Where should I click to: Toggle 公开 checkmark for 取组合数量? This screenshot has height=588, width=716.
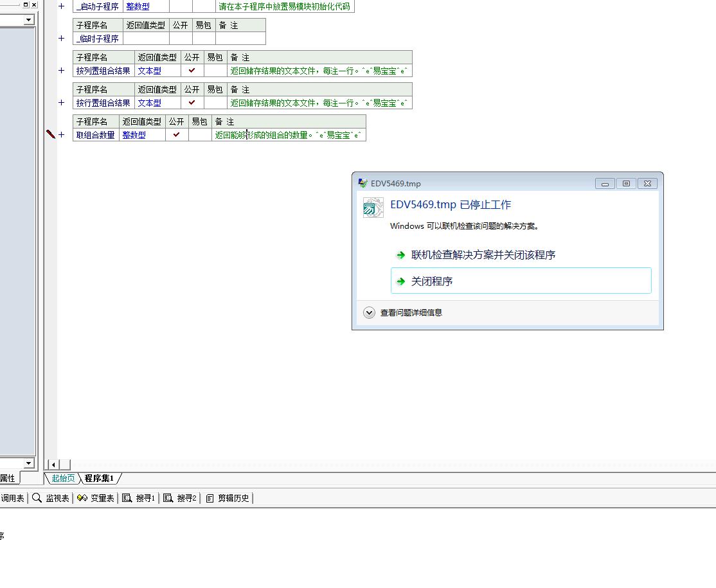pos(177,135)
